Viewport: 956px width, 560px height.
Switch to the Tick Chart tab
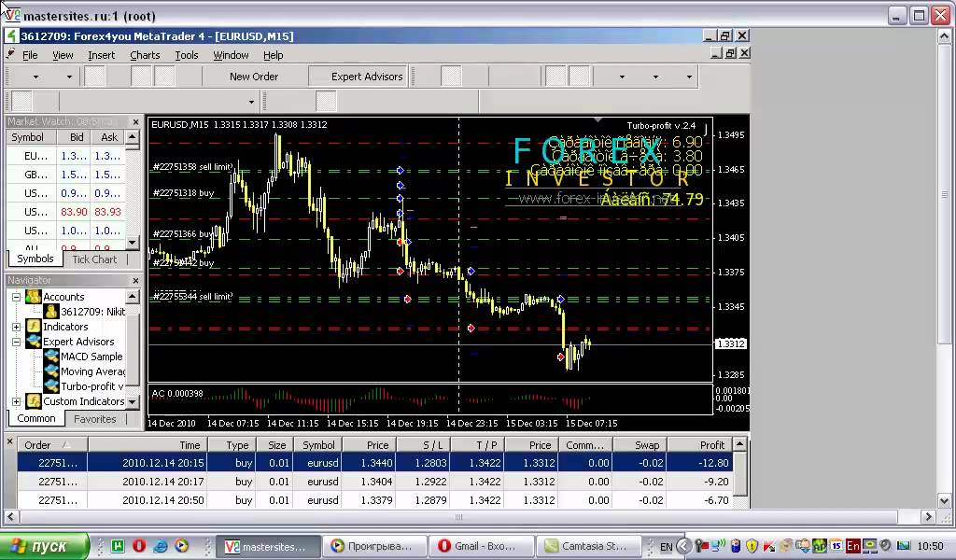click(94, 259)
